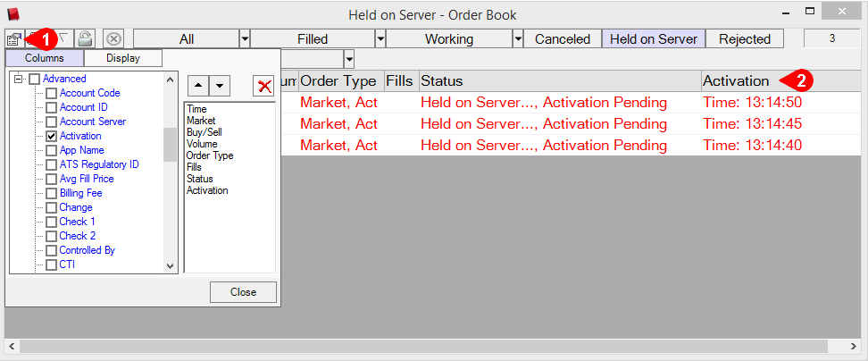868x361 pixels.
Task: Click the circled X cancel-orders icon
Action: pyautogui.click(x=113, y=38)
